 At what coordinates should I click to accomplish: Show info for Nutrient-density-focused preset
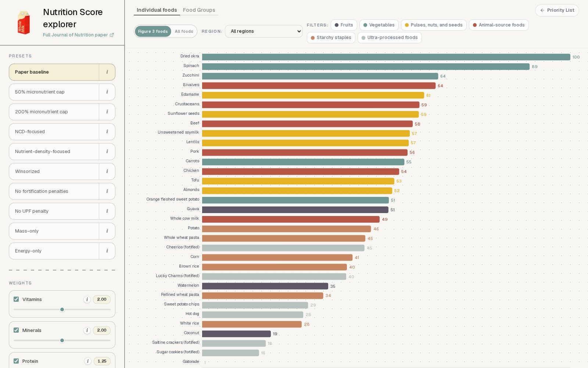click(x=107, y=152)
